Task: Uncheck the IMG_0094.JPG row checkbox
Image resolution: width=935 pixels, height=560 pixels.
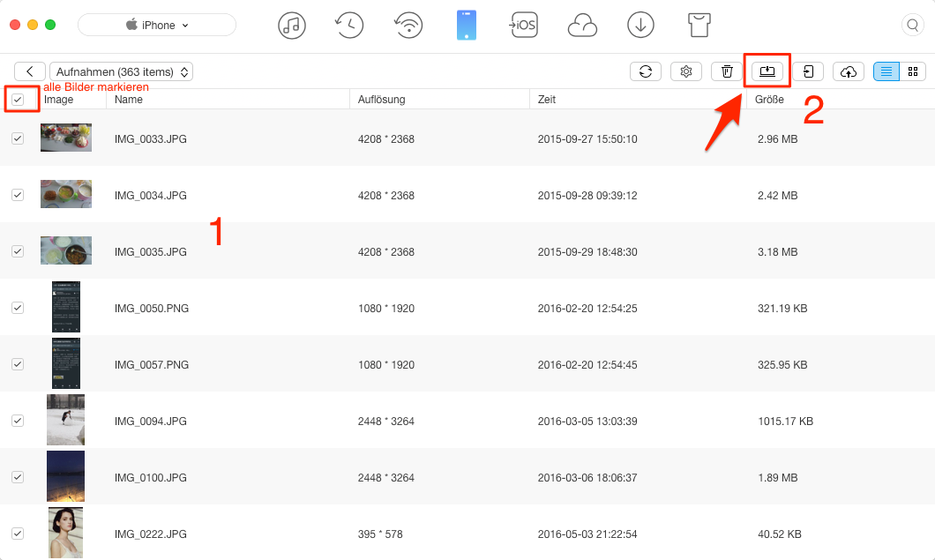Action: coord(18,421)
